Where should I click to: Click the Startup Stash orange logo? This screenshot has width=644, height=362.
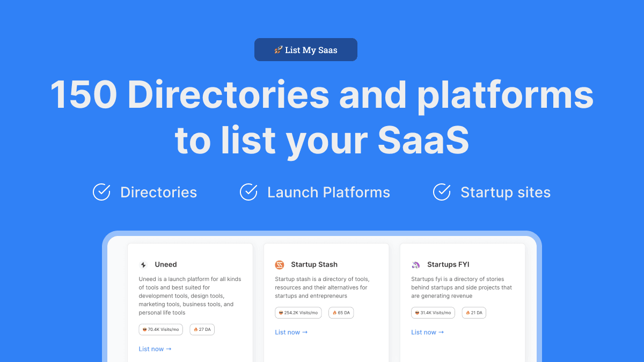(x=280, y=264)
